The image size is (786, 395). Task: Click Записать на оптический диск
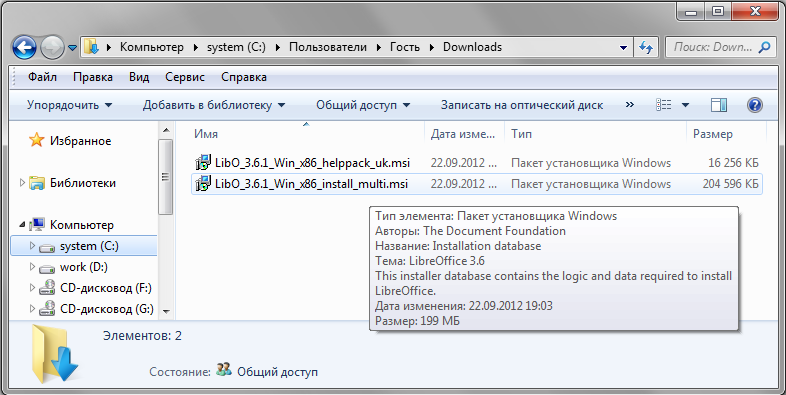[x=522, y=105]
